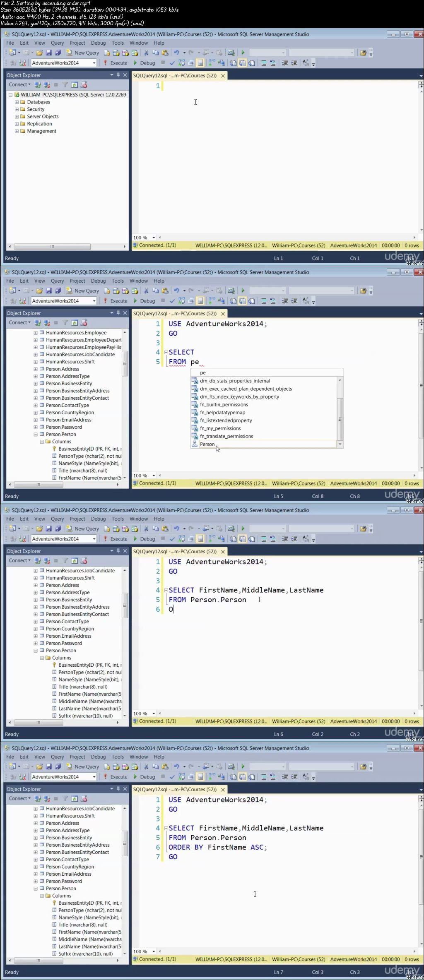
Task: Open the Help menu in the bottom frame
Action: [x=159, y=757]
